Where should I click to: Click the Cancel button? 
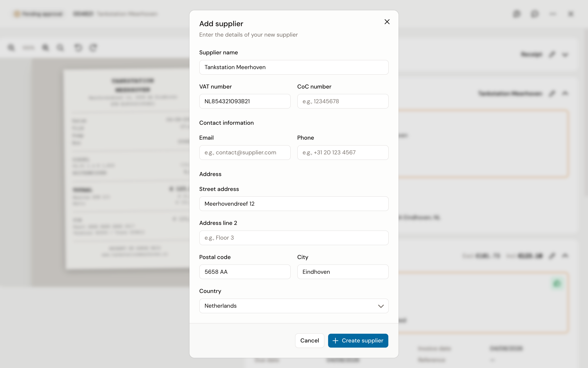310,340
